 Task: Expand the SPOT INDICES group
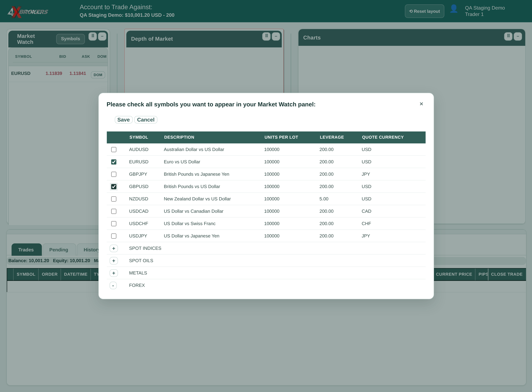(114, 248)
